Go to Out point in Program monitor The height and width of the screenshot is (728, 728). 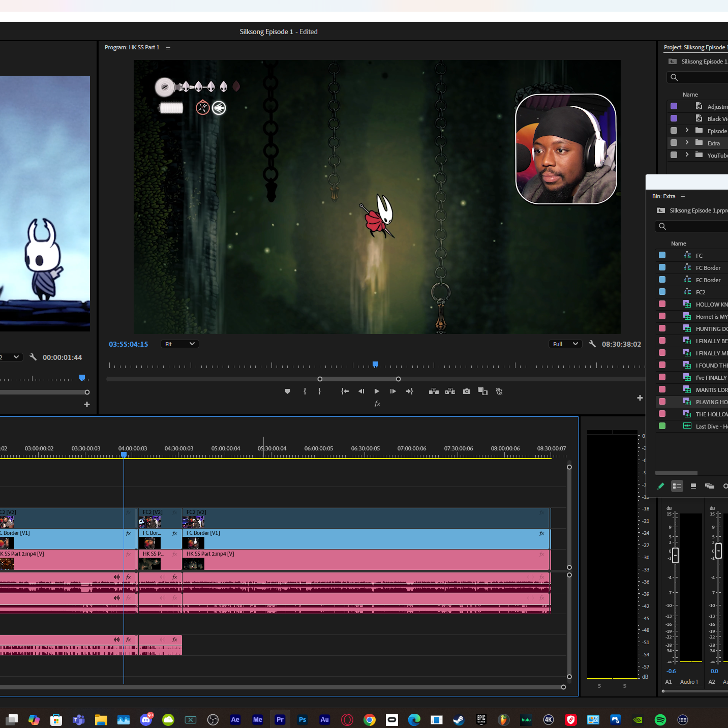tap(409, 391)
